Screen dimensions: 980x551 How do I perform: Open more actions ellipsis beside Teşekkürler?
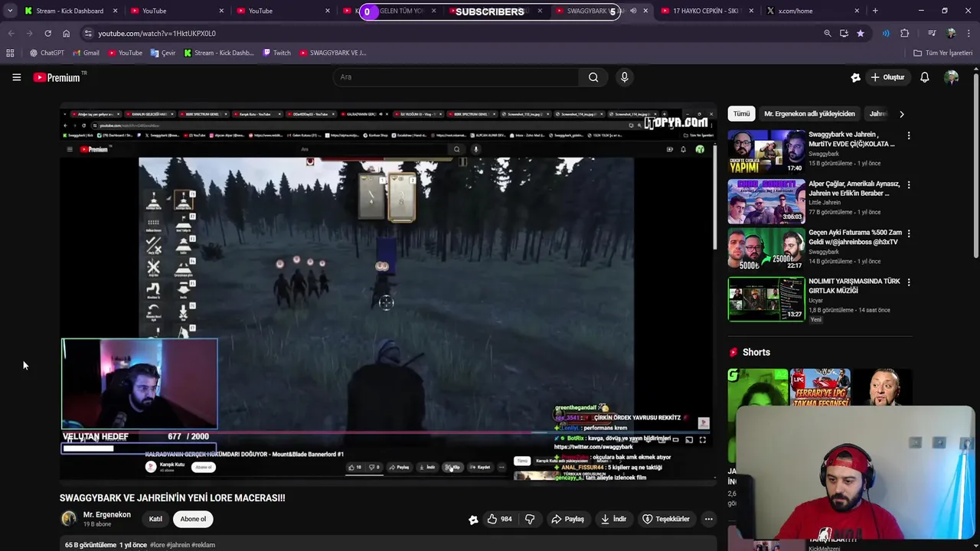[708, 519]
